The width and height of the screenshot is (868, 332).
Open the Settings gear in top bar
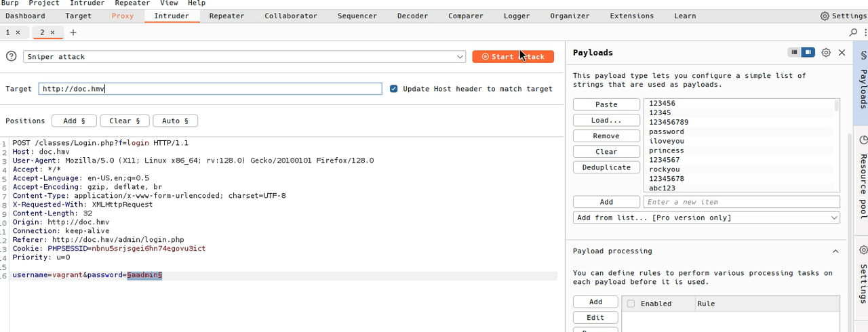click(x=843, y=16)
